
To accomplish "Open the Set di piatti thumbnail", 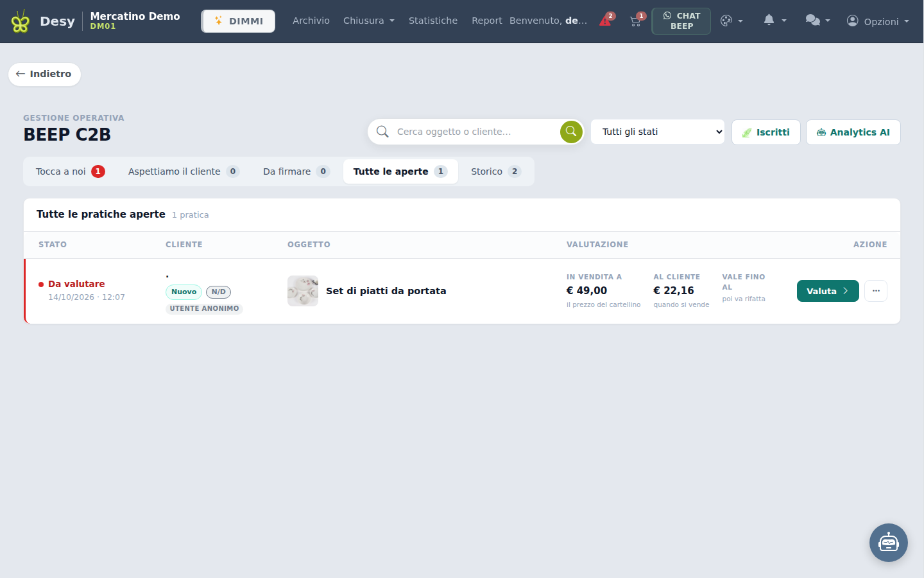I will [303, 291].
